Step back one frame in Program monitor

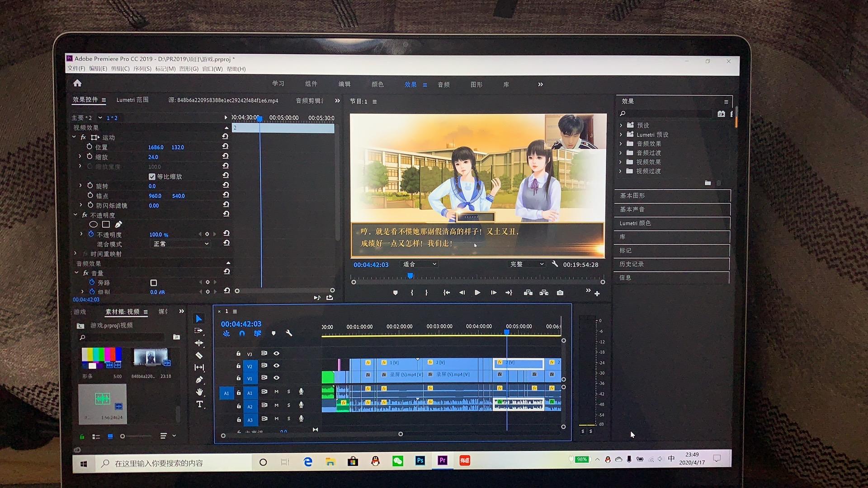[462, 293]
